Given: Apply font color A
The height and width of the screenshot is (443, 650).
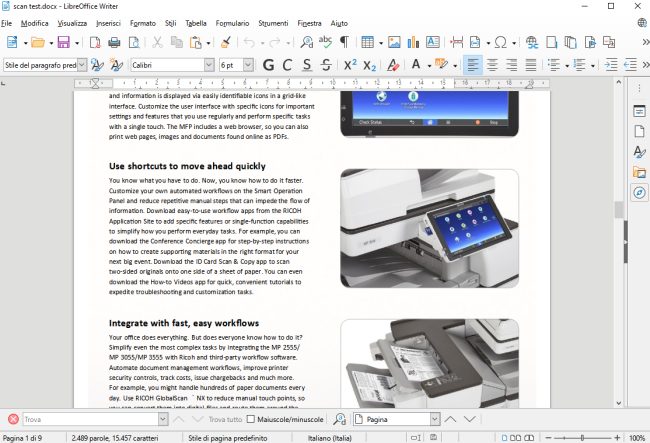Looking at the screenshot, I should 416,65.
